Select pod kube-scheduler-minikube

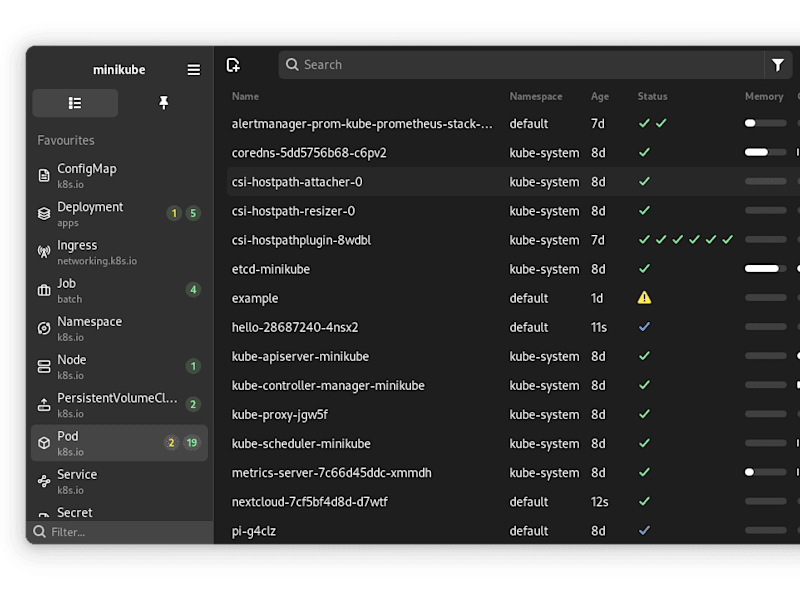513,444
